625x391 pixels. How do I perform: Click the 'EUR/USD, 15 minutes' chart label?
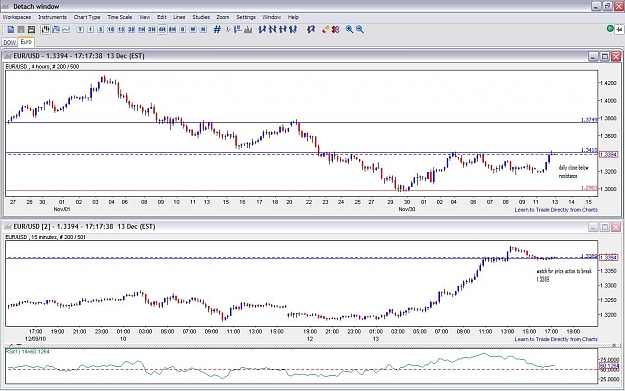pos(45,237)
